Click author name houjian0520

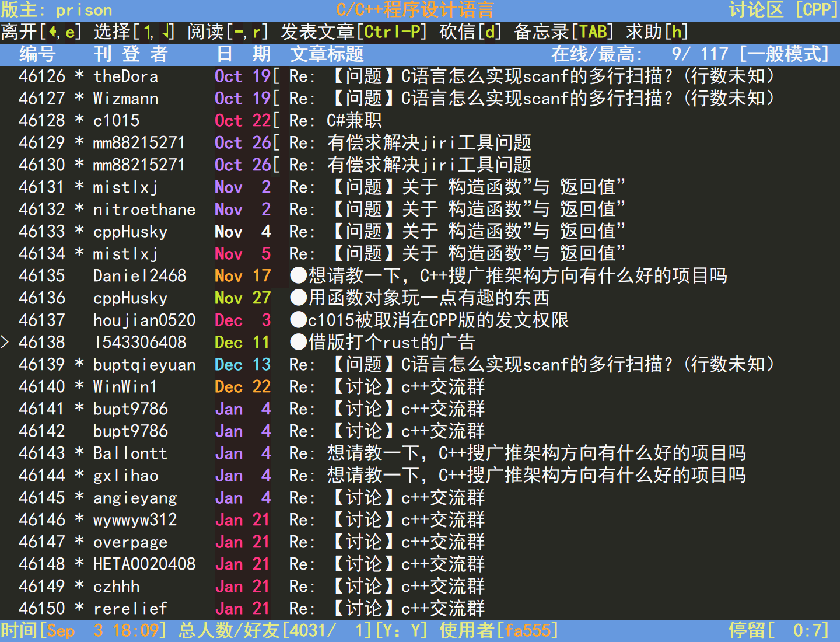[x=144, y=320]
